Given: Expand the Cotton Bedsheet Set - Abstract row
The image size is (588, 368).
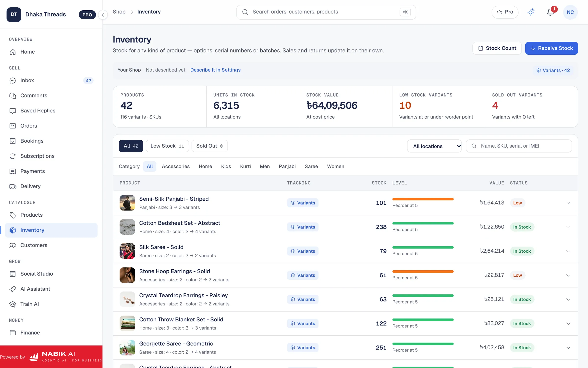Looking at the screenshot, I should [568, 227].
